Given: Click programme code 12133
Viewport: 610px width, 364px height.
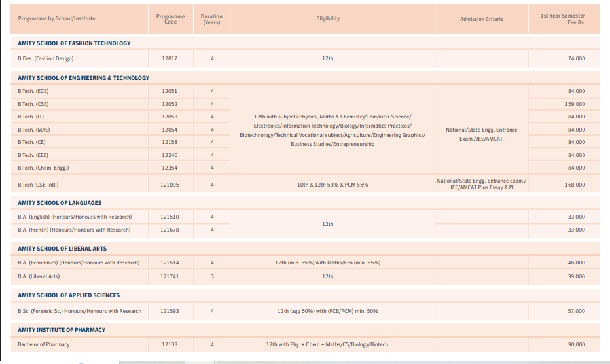Looking at the screenshot, I should [170, 344].
